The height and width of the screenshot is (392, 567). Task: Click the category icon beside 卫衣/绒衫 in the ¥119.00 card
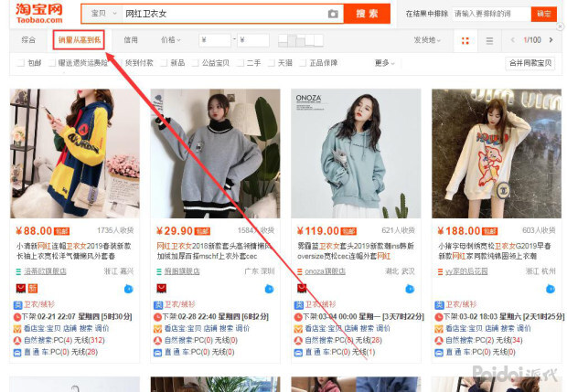(x=299, y=305)
